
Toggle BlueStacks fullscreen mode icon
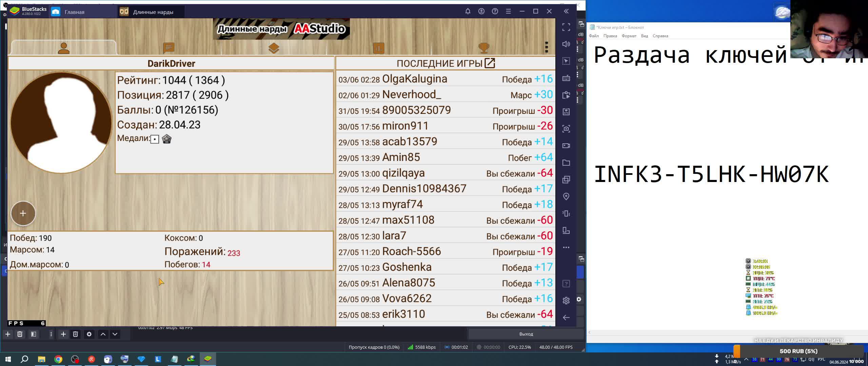pos(566,27)
